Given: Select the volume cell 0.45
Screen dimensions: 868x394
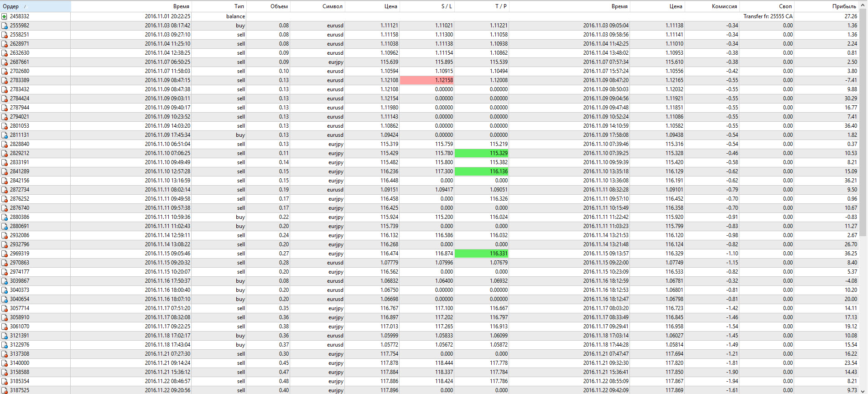Looking at the screenshot, I should pos(284,363).
